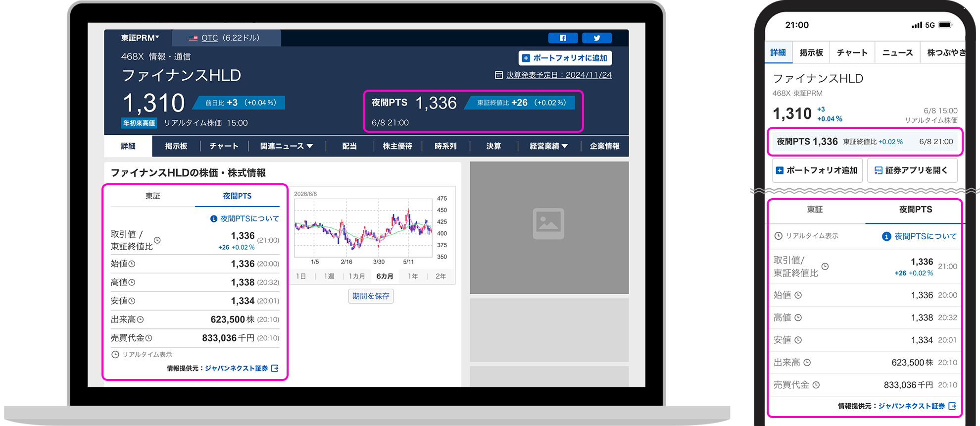The width and height of the screenshot is (980, 426).
Task: Click the US flag icon beside OTC
Action: pos(193,38)
